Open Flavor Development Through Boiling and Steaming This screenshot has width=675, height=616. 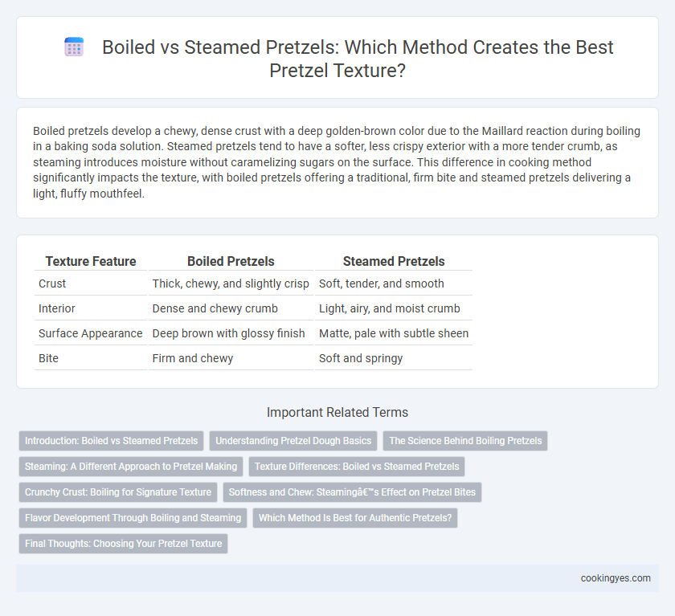(x=133, y=518)
